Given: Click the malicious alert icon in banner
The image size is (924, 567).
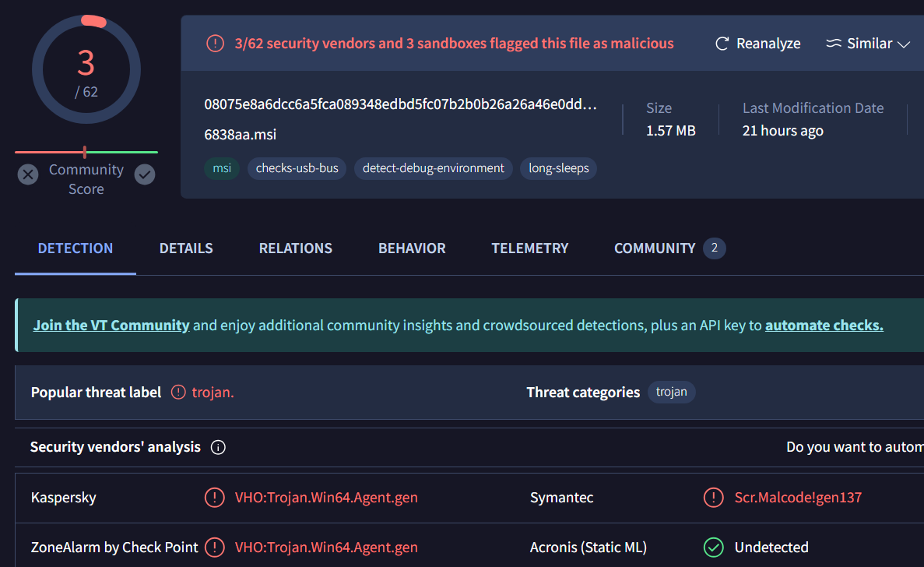Looking at the screenshot, I should (x=215, y=44).
